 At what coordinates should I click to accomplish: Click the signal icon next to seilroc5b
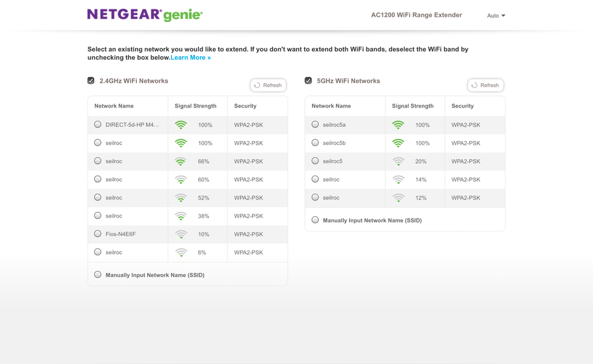tap(398, 142)
